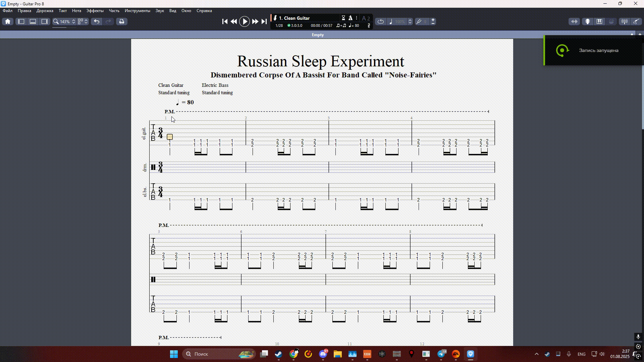Open the fretboard guitar view icon
Image resolution: width=644 pixels, height=362 pixels.
pyautogui.click(x=588, y=21)
